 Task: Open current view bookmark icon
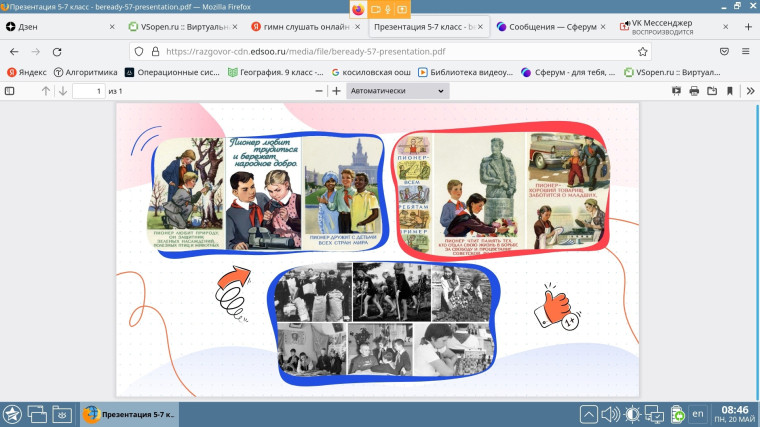730,91
